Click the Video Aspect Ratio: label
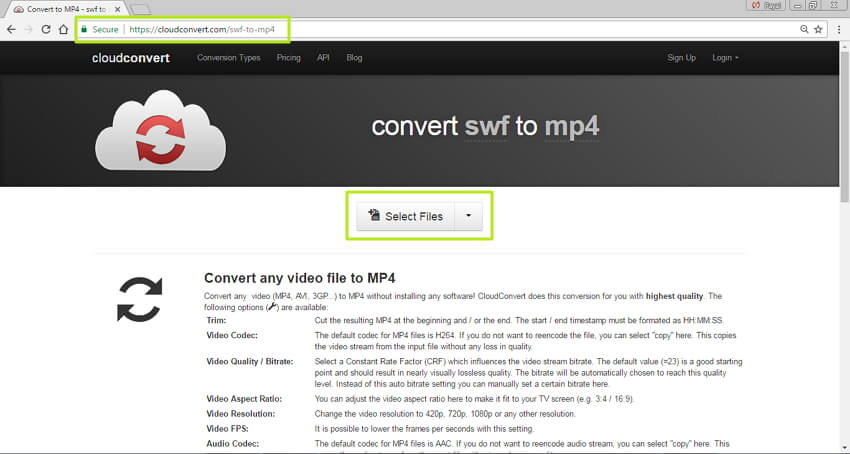Viewport: 850px width, 454px height. [x=244, y=399]
